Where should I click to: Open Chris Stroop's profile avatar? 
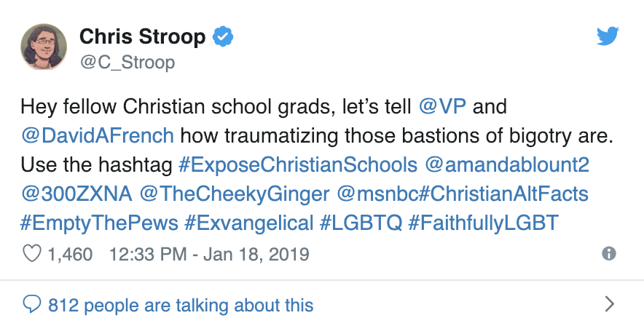[44, 47]
